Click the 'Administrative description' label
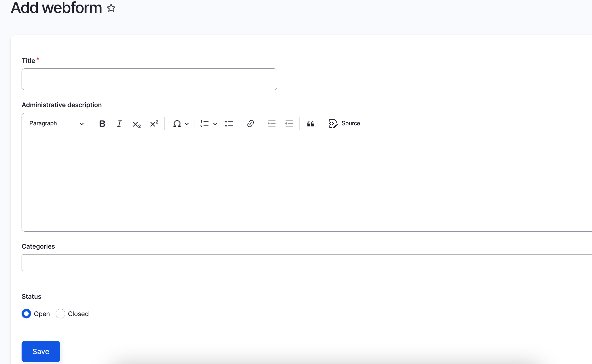This screenshot has height=364, width=592. pyautogui.click(x=62, y=105)
